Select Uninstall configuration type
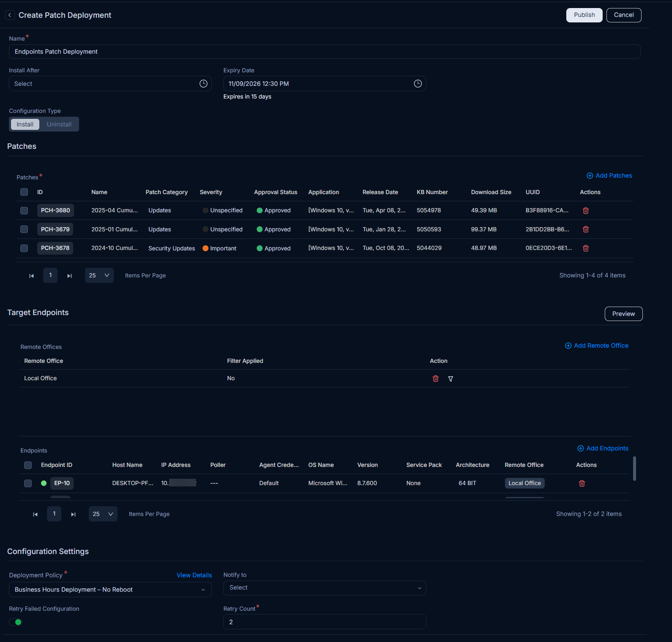This screenshot has height=642, width=672. click(59, 124)
